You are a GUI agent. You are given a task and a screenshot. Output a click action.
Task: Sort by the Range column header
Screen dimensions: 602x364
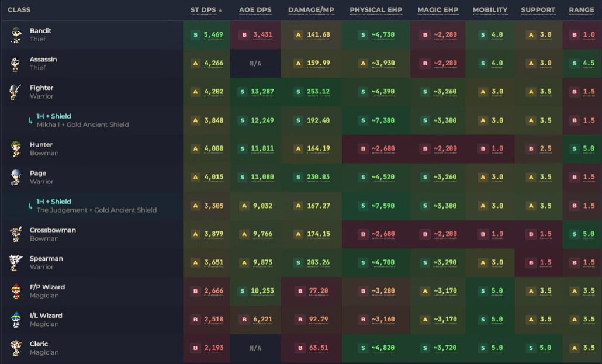pos(582,10)
